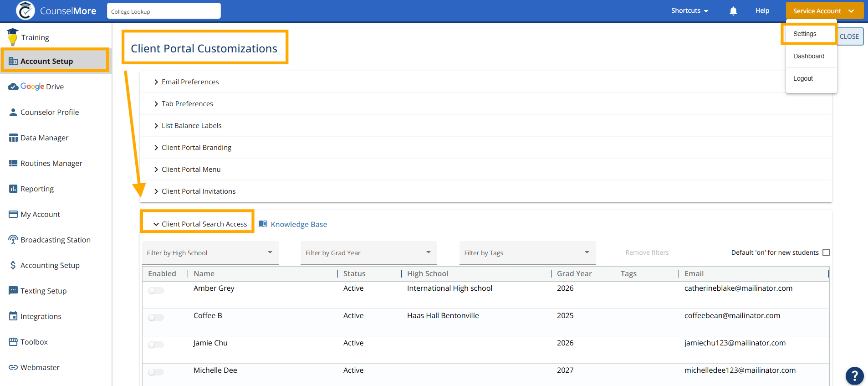
Task: Click the Accounting Setup dollar icon
Action: [13, 265]
